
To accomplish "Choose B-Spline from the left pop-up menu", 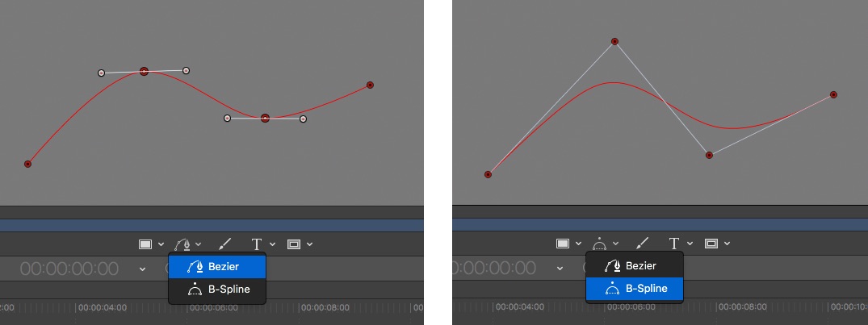I will [216, 290].
